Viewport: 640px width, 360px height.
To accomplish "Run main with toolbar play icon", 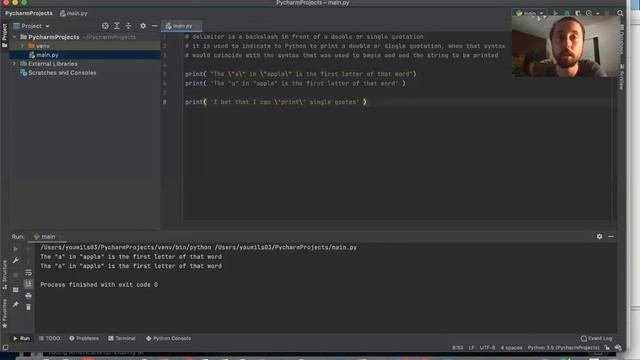I will pyautogui.click(x=555, y=13).
